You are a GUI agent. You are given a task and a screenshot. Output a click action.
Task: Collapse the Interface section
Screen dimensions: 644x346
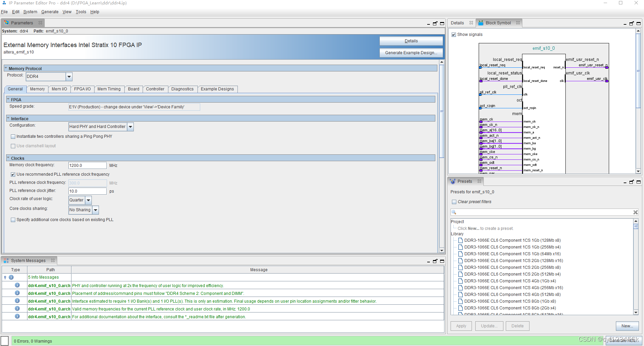pos(8,118)
